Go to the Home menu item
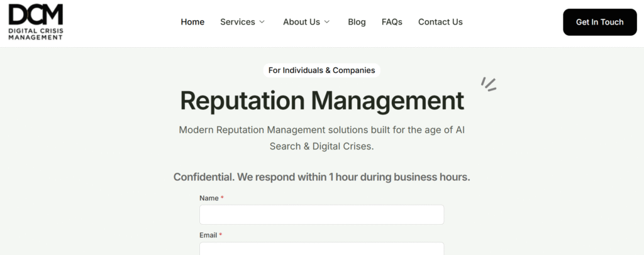Viewport: 644px width, 255px height. point(192,22)
